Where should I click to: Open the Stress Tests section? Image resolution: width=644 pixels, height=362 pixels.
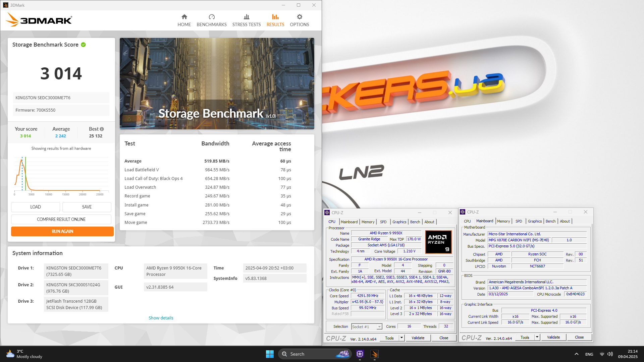[247, 20]
